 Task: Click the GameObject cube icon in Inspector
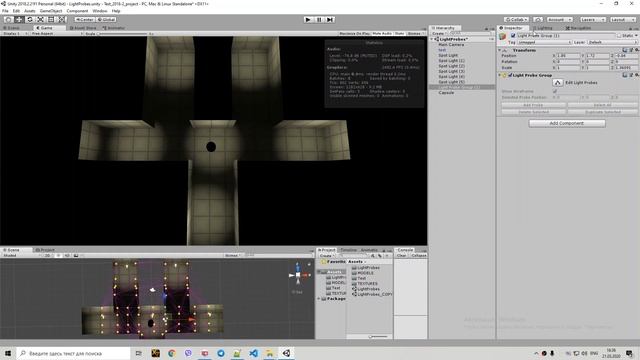pyautogui.click(x=503, y=36)
